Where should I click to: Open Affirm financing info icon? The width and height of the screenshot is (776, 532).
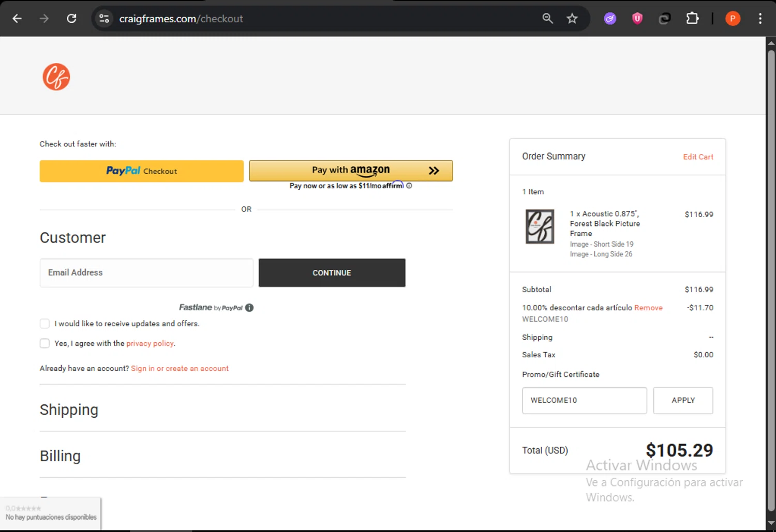click(x=409, y=186)
